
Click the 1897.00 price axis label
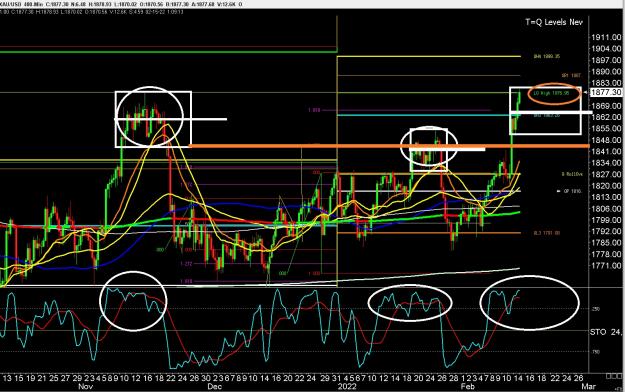[x=606, y=60]
